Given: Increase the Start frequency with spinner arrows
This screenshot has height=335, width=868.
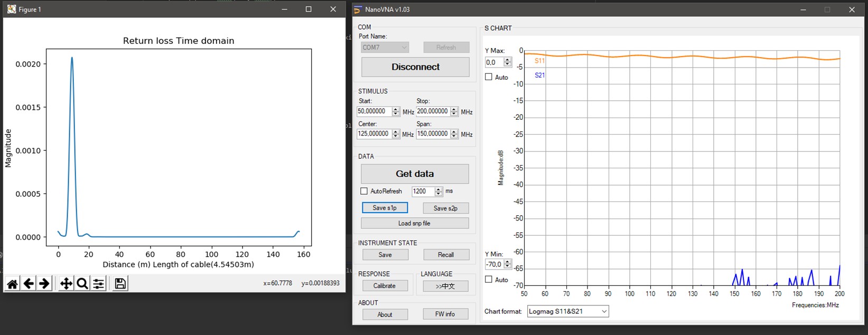Looking at the screenshot, I should [396, 109].
